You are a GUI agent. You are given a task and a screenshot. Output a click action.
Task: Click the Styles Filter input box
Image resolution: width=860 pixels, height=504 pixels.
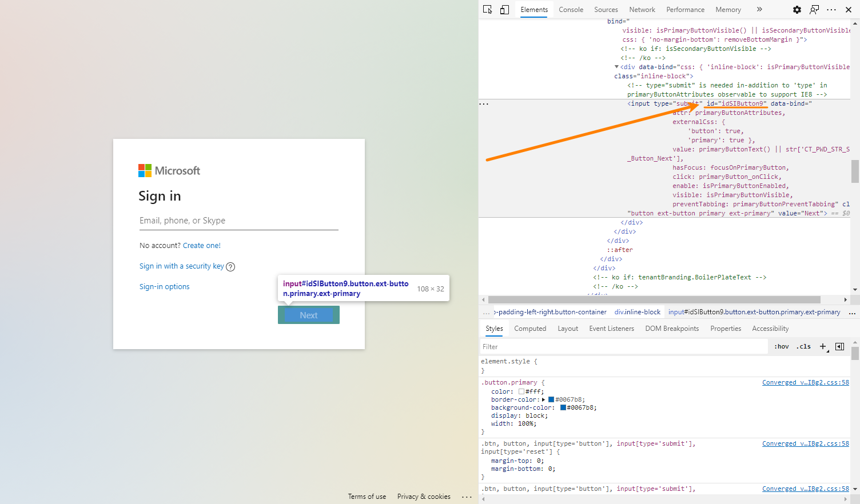point(623,347)
